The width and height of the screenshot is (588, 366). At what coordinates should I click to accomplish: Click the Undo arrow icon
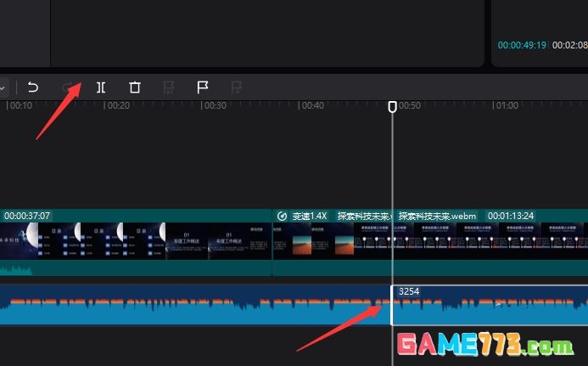click(x=33, y=87)
